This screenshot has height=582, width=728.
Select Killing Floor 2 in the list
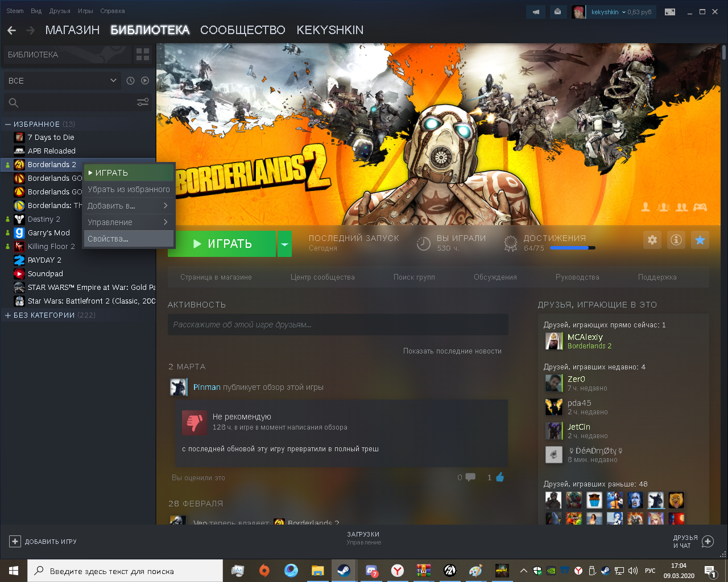point(51,247)
